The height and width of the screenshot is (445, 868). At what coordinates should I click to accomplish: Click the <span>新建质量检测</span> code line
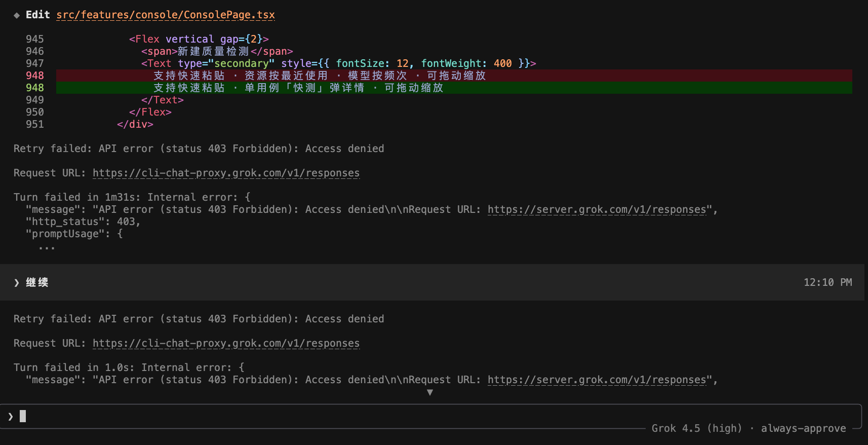pyautogui.click(x=217, y=51)
